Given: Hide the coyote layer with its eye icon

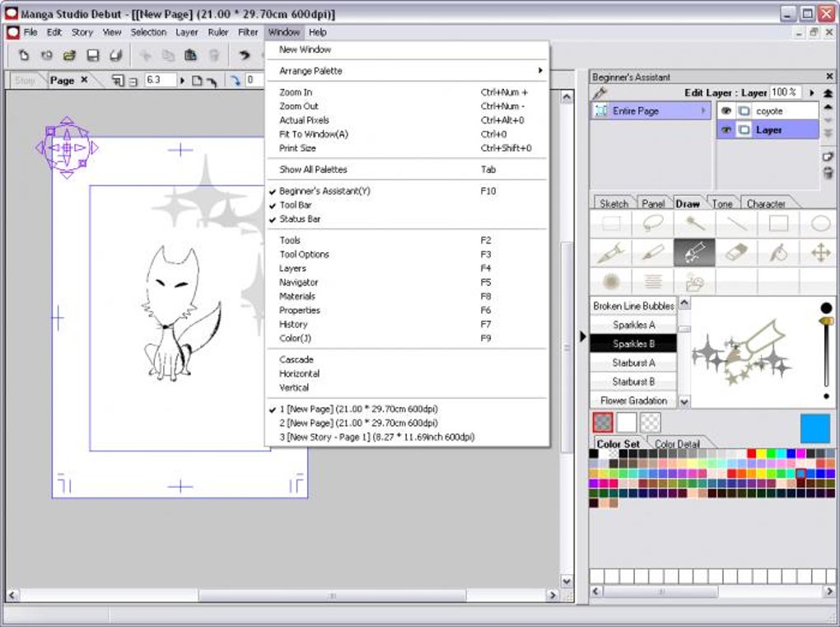Looking at the screenshot, I should point(726,111).
